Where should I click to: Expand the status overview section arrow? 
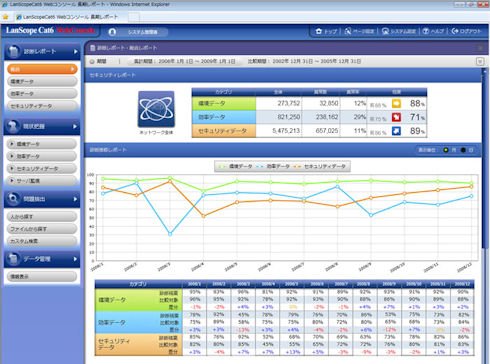click(75, 126)
